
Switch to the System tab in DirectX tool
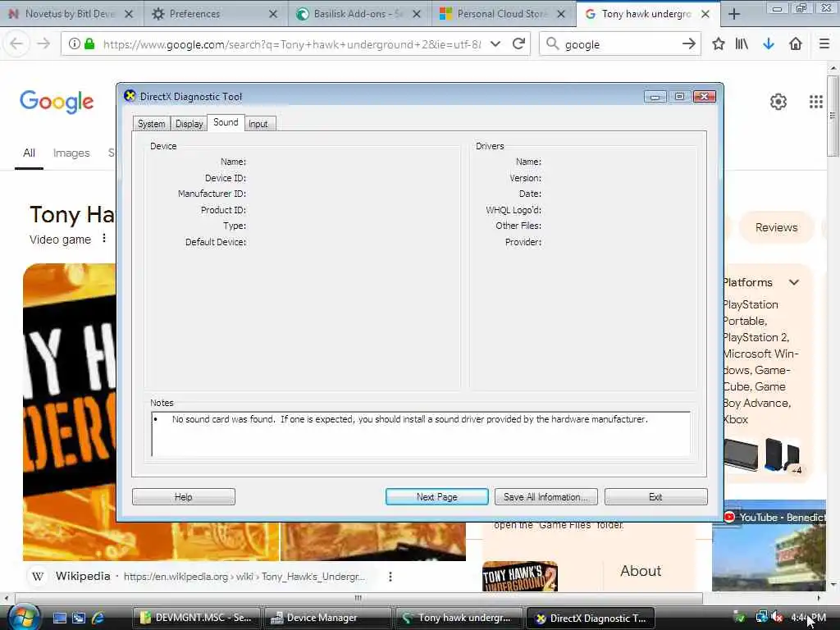[151, 124]
